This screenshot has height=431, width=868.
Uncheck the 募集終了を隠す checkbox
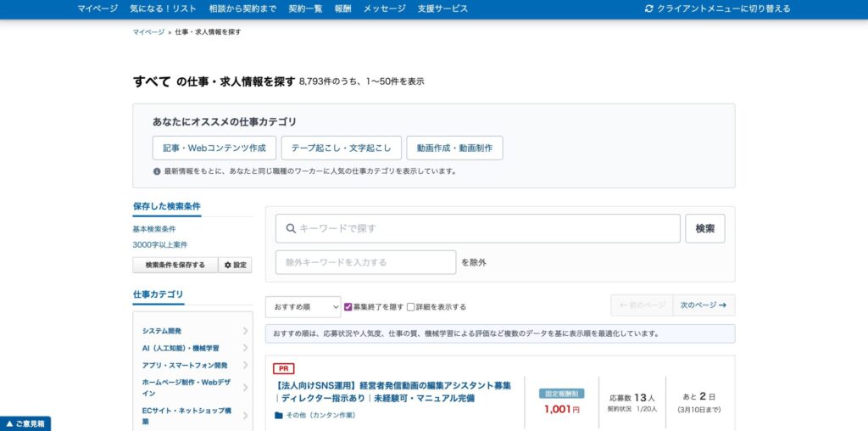(348, 307)
